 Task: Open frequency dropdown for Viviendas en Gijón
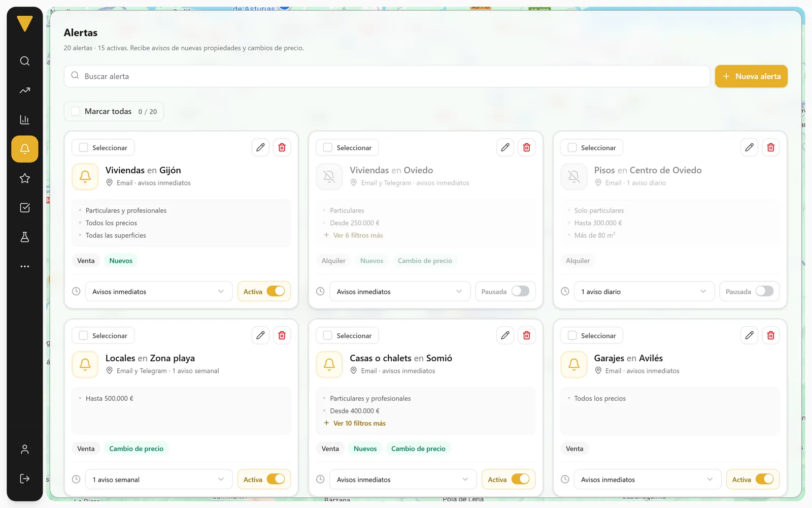(159, 292)
